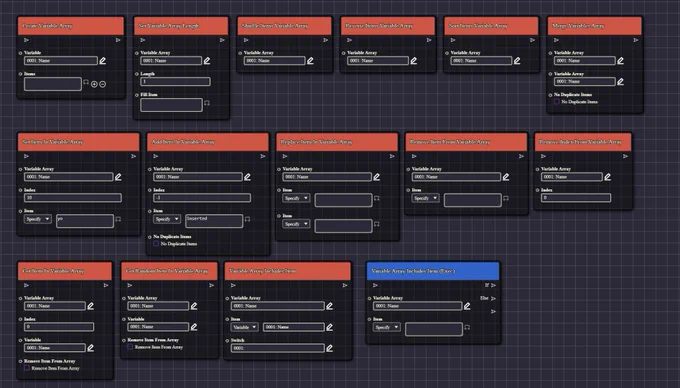Click output arrow port of Remove Index node
680x388 pixels.
(625, 156)
